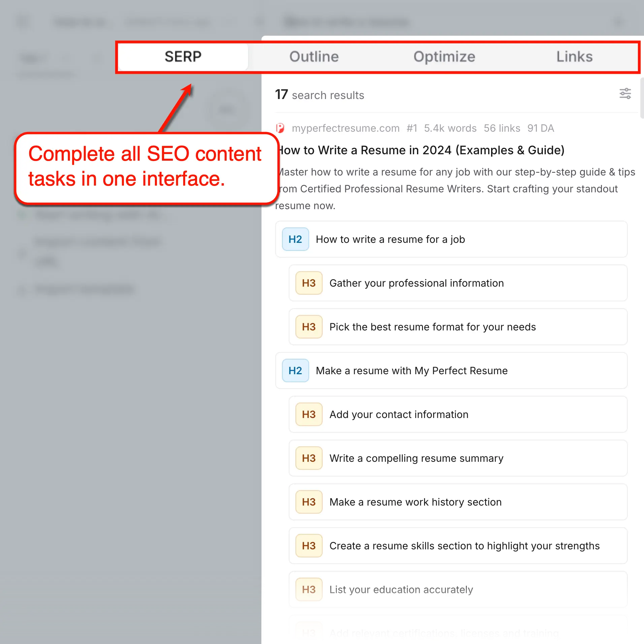Open the SERP results filter options
This screenshot has height=644, width=644.
pyautogui.click(x=625, y=94)
